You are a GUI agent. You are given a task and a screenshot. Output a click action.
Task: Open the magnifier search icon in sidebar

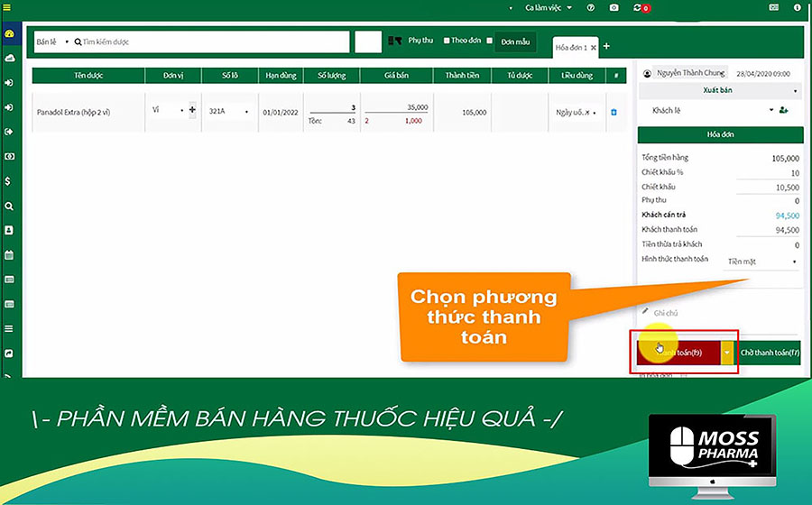click(x=9, y=206)
